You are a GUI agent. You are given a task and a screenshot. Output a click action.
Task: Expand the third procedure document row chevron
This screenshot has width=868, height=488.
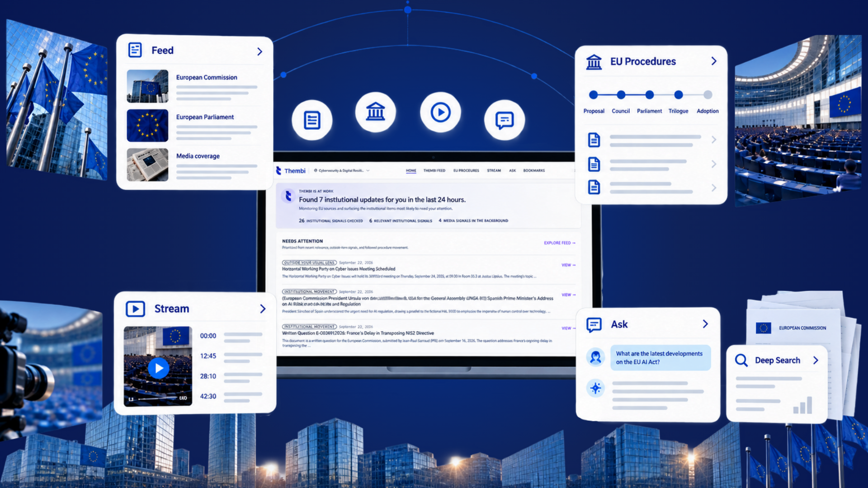pos(714,188)
